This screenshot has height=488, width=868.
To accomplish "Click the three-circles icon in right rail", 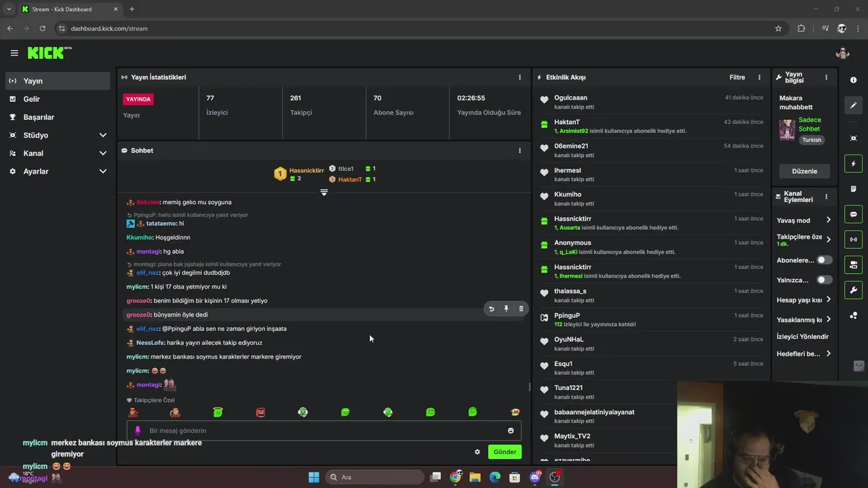I will (853, 315).
